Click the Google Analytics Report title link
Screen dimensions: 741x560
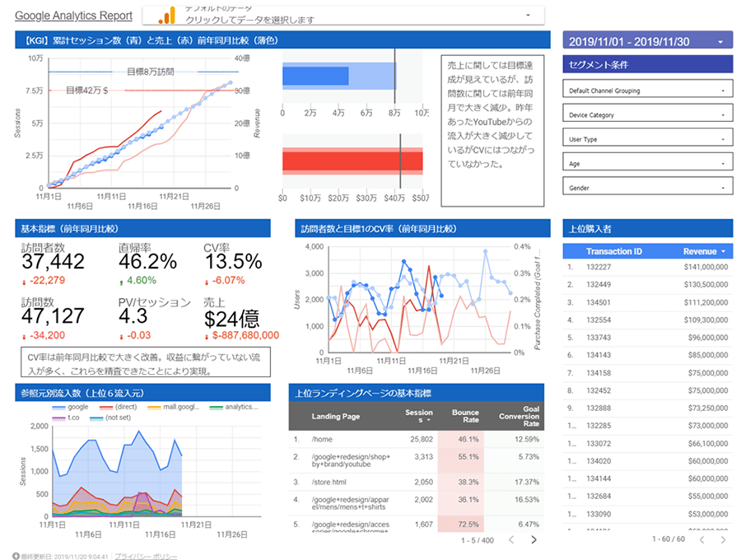(74, 16)
